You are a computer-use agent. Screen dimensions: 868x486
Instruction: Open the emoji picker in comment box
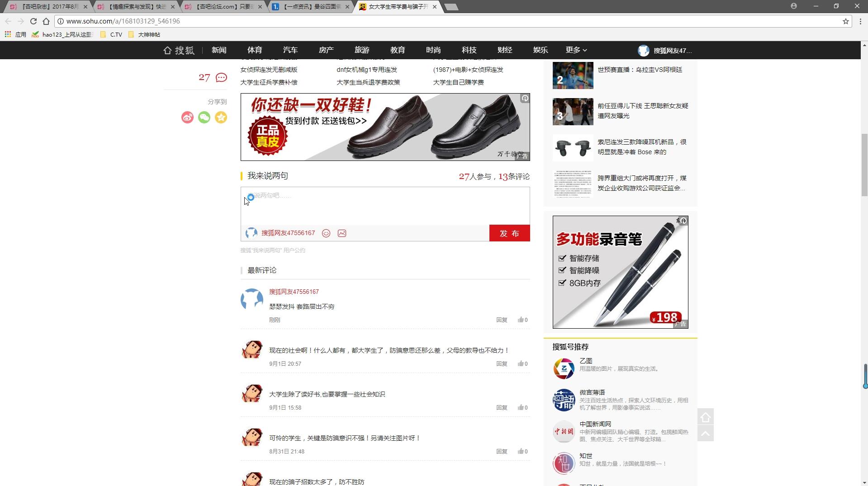pos(326,233)
